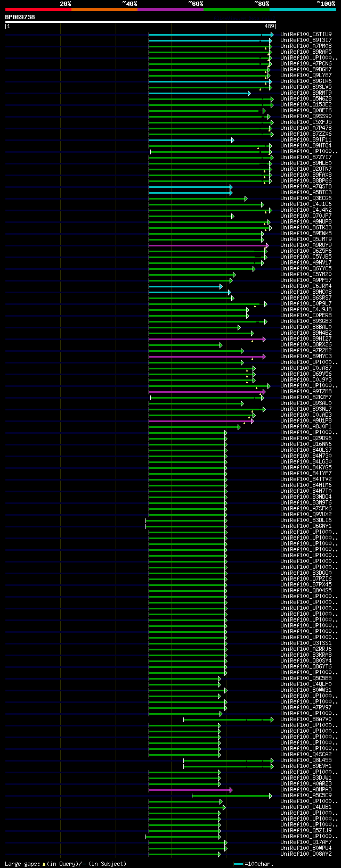Select the UniRef100_C4J4N2 label
The height and width of the screenshot is (868, 341).
pos(306,210)
